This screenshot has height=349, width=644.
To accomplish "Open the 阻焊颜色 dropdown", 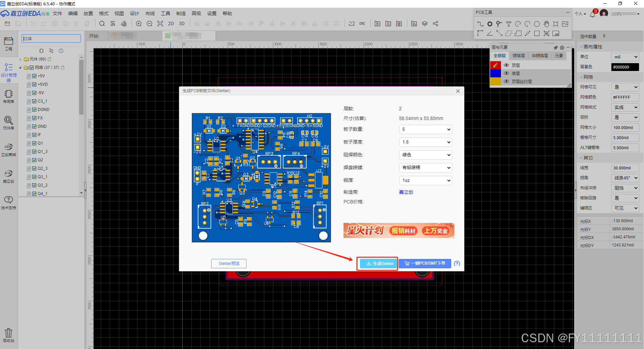I will click(425, 155).
